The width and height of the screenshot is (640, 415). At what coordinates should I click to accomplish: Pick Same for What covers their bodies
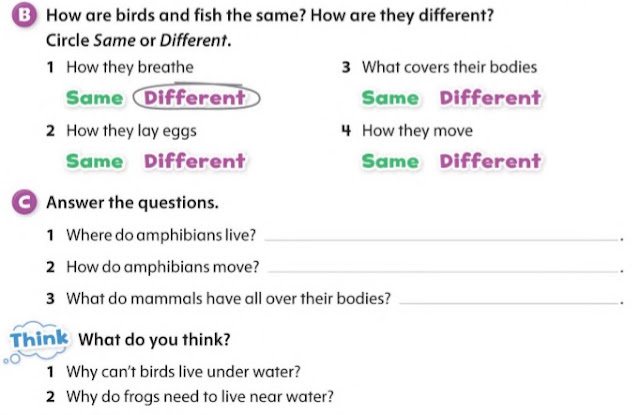(390, 98)
